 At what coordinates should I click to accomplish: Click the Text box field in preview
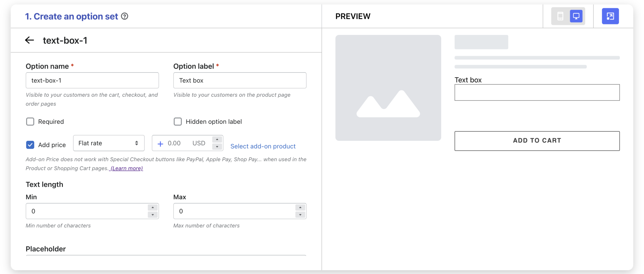pyautogui.click(x=537, y=93)
